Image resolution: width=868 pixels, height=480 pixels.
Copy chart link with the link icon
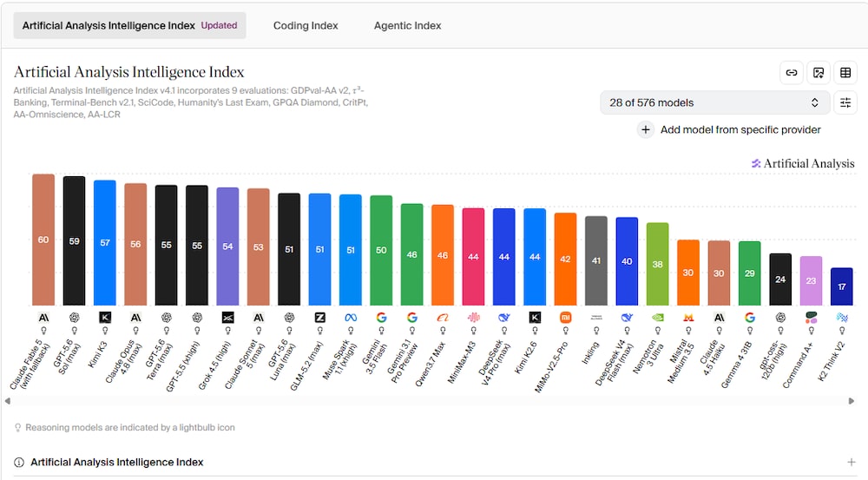pos(792,73)
